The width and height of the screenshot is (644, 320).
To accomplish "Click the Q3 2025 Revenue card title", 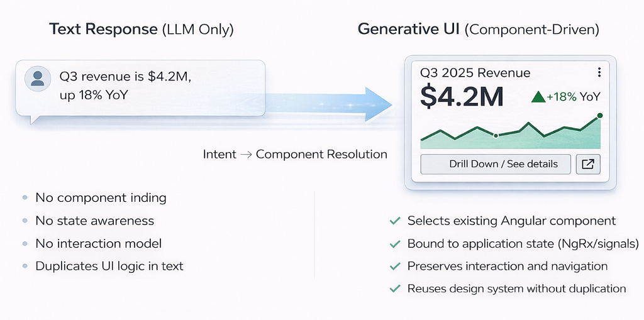I will pos(475,73).
